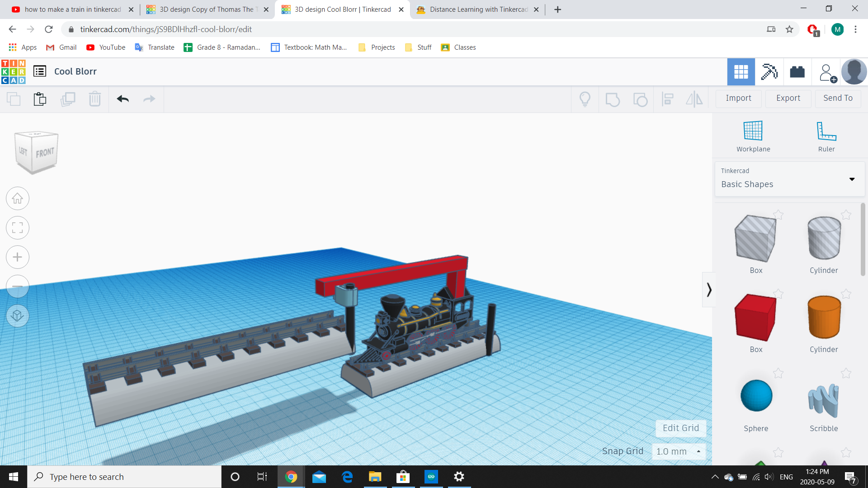Click the FRONT face of the view cube
This screenshot has width=868, height=488.
45,153
